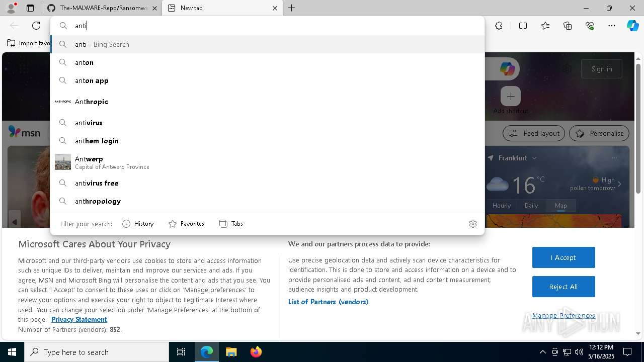
Task: Pick the 'anthropology' suggestion
Action: point(267,201)
